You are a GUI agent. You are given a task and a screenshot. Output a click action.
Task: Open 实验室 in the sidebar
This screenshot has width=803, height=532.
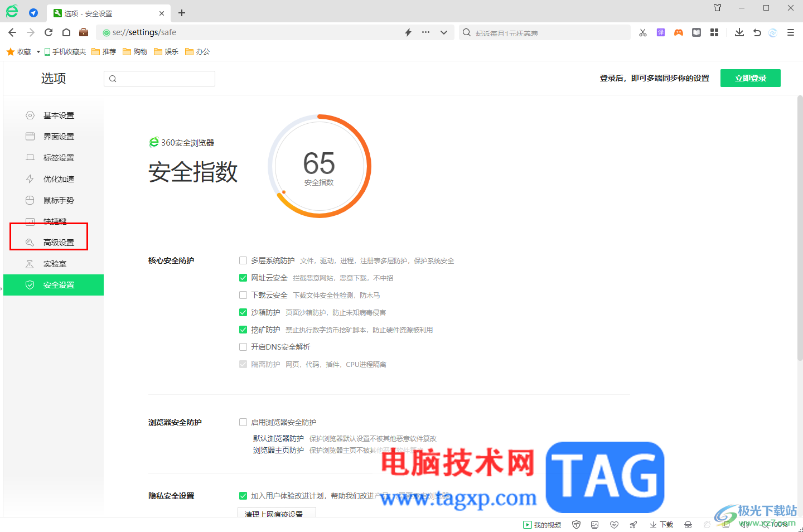coord(54,264)
